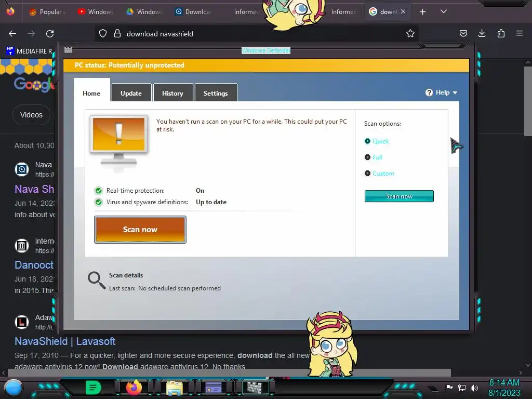Click the volume speaker tray icon
Screen dimensions: 532x399
474,388
